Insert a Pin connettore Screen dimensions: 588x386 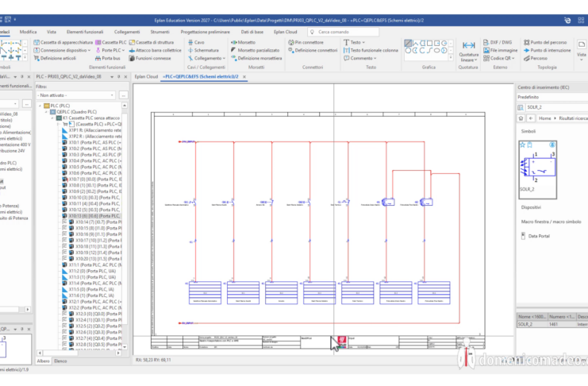coord(306,42)
